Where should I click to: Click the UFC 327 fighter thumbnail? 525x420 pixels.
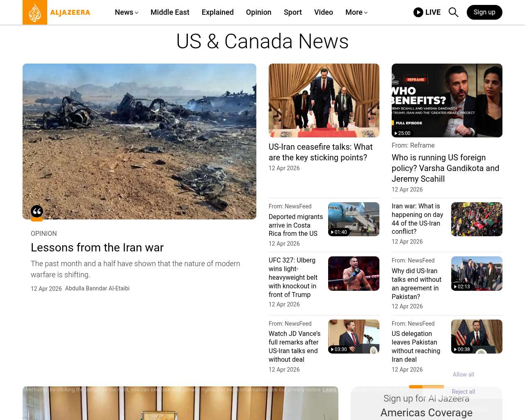(x=354, y=274)
